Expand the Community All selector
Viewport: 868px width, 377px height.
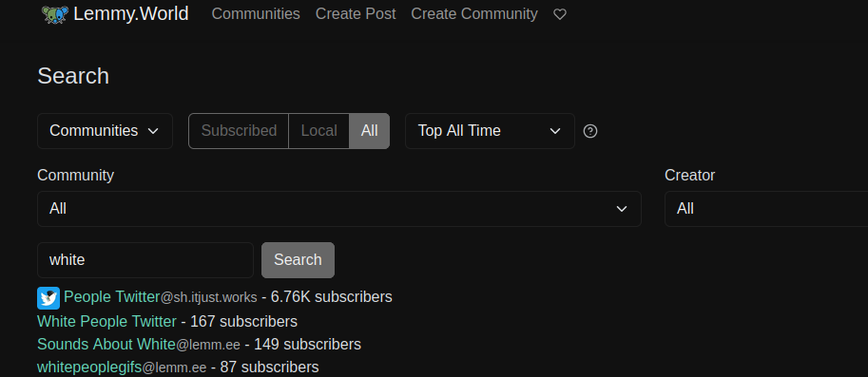click(339, 209)
